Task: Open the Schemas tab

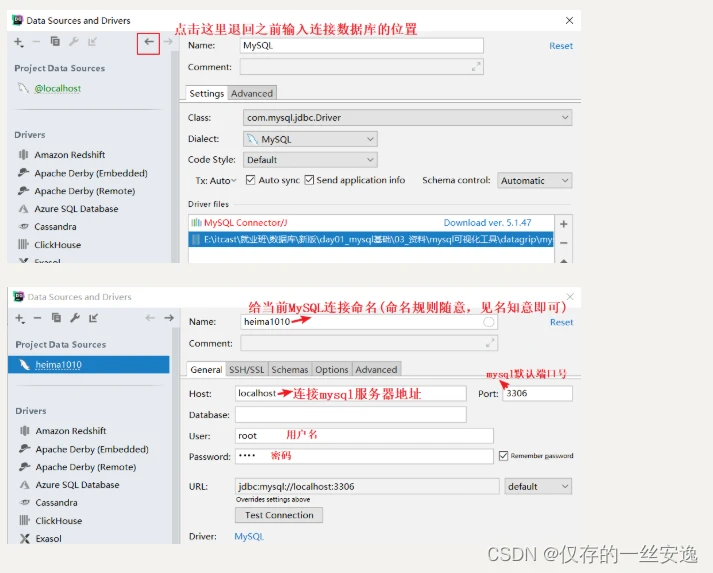Action: [x=290, y=369]
